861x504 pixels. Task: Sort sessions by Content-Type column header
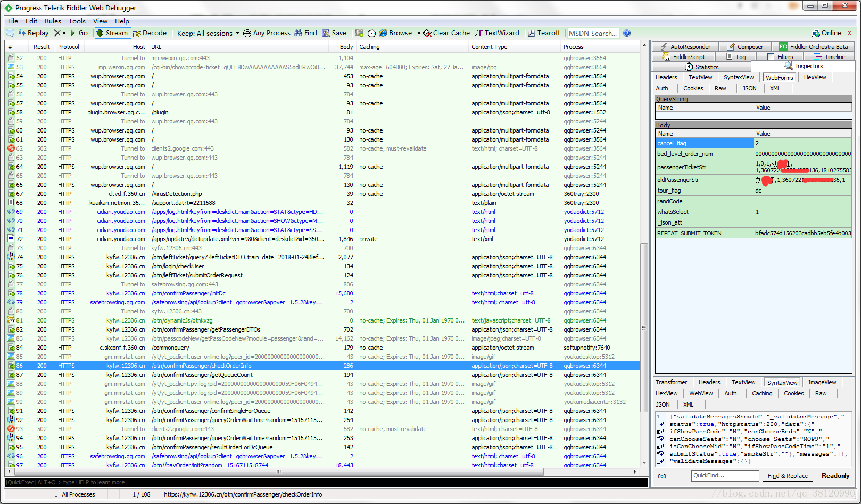coord(514,47)
